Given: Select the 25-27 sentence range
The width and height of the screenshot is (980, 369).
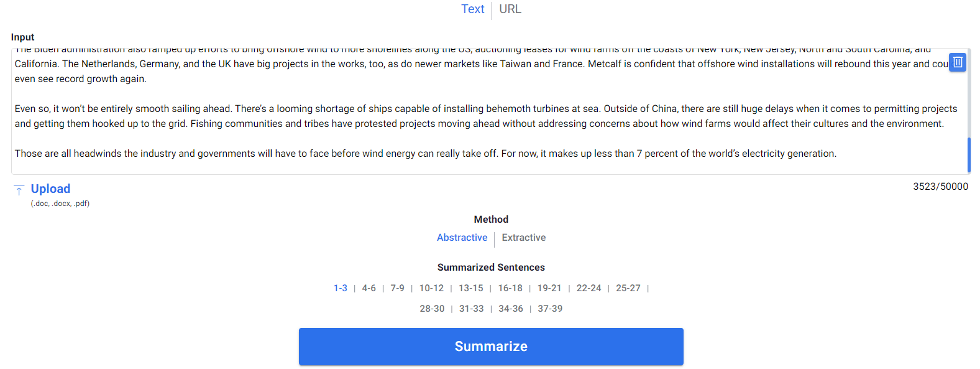Looking at the screenshot, I should click(x=628, y=288).
